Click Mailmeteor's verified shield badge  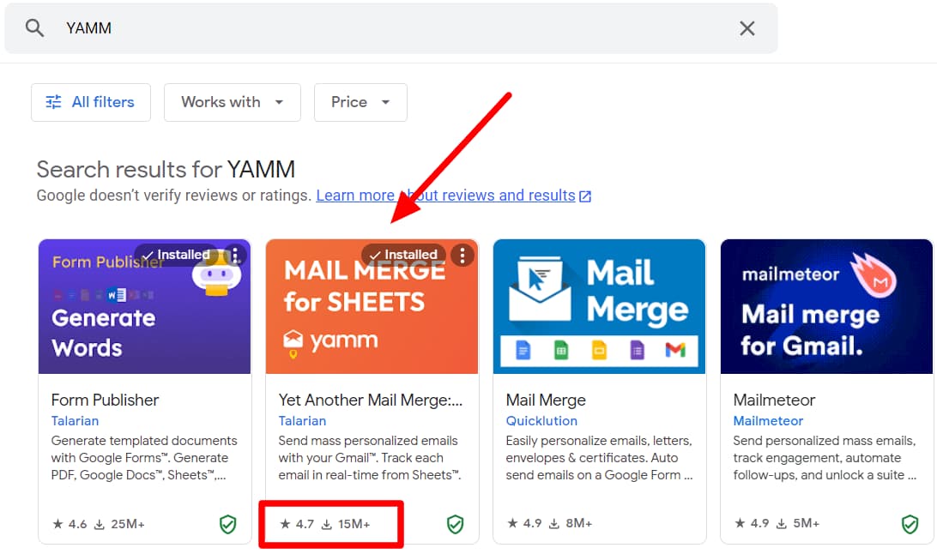910,524
